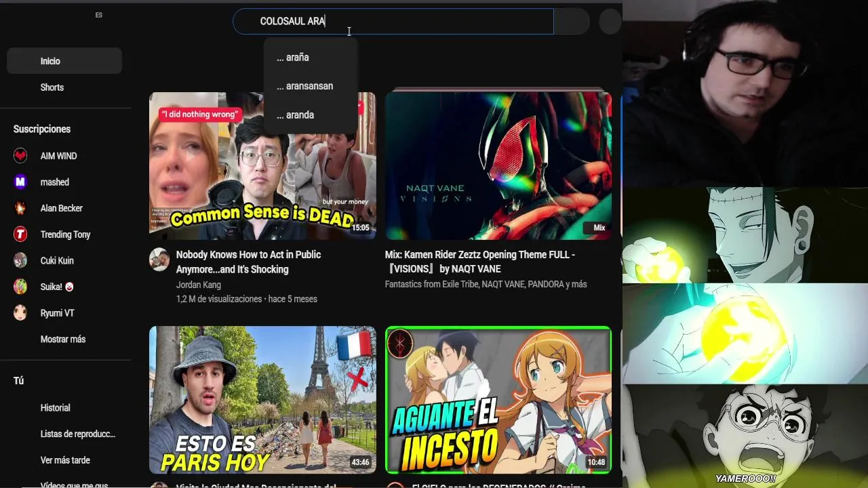Click the mashed subscription name
868x488 pixels.
point(55,182)
